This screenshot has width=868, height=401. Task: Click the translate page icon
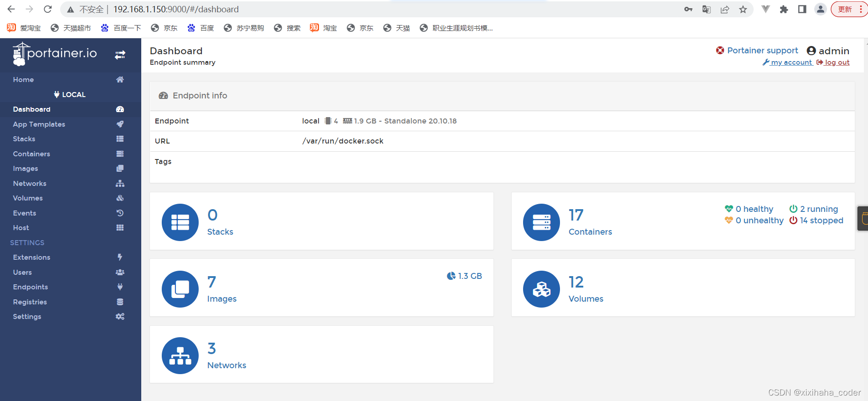point(706,10)
